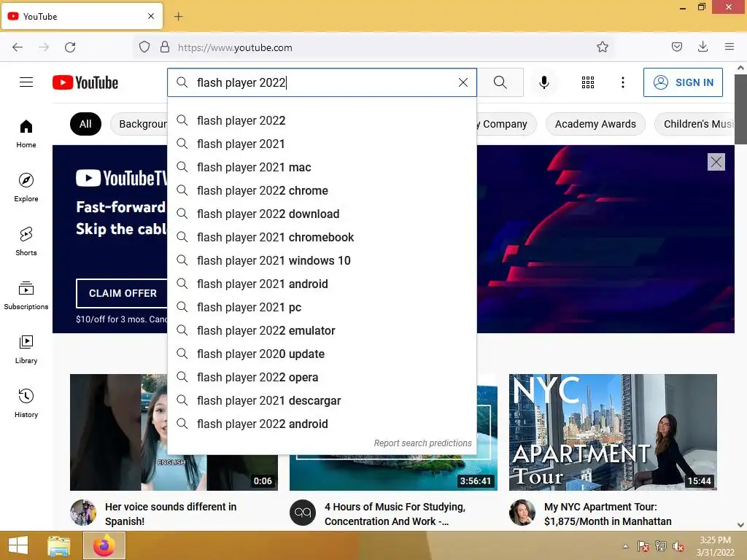Click the magnifier search button
Screen dimensions: 747x560
[x=500, y=82]
